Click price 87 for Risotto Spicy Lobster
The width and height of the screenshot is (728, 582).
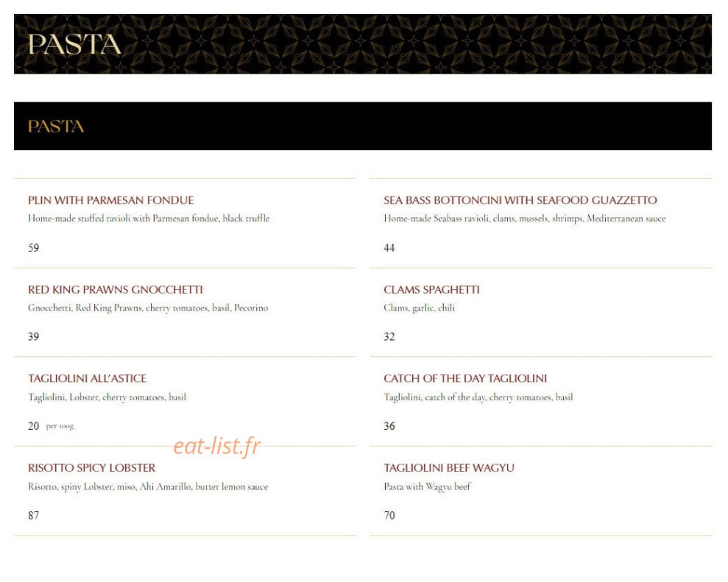pos(33,515)
